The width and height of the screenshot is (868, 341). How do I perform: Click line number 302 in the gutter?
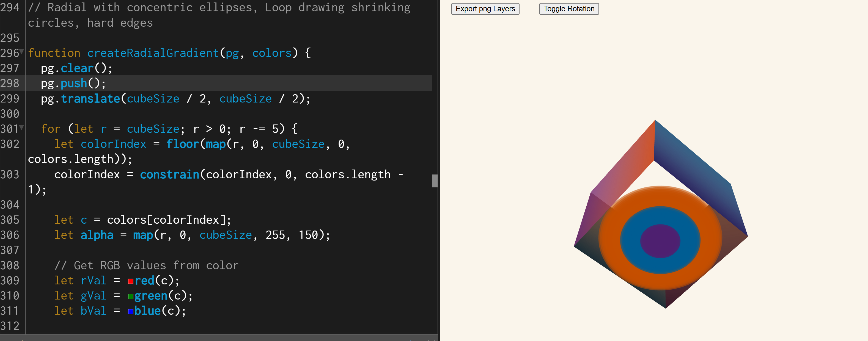pyautogui.click(x=10, y=144)
